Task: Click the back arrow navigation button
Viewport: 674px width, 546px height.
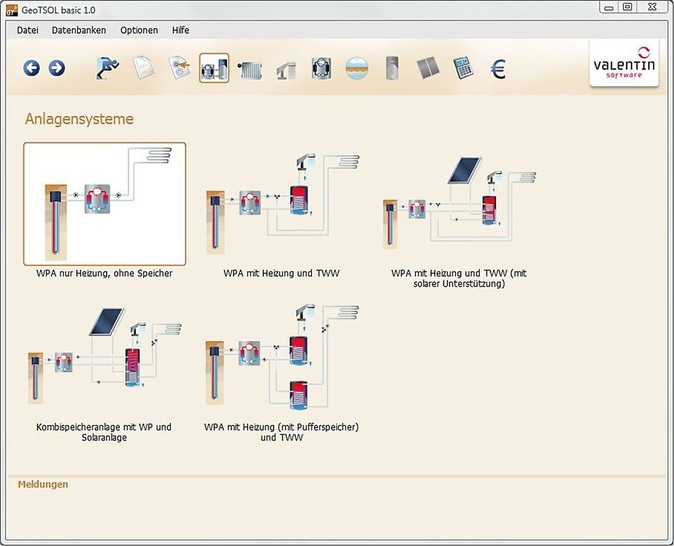Action: coord(31,68)
